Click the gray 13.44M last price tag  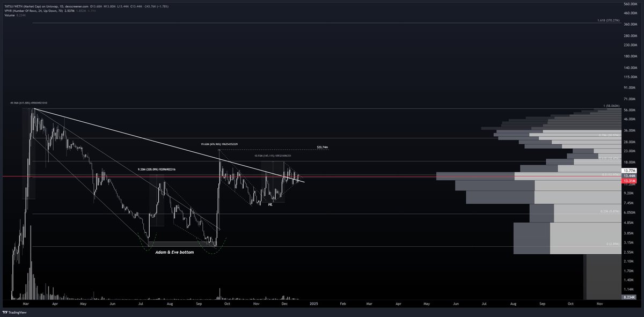(628, 176)
